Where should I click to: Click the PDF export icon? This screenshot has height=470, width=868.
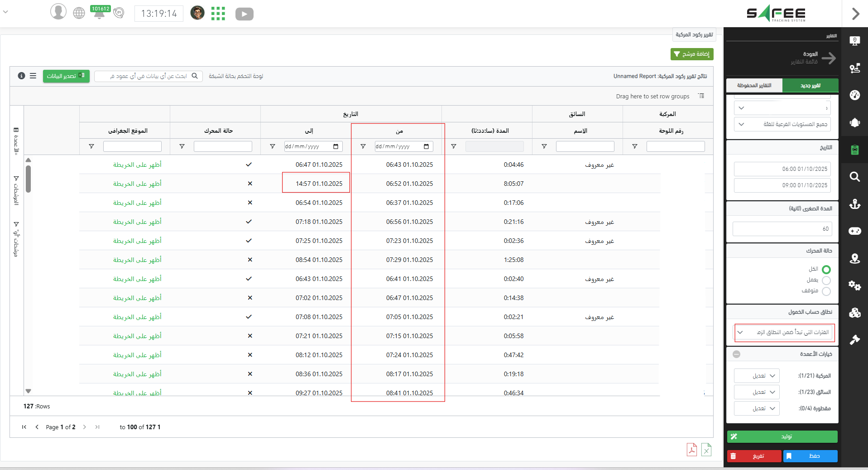click(x=691, y=449)
